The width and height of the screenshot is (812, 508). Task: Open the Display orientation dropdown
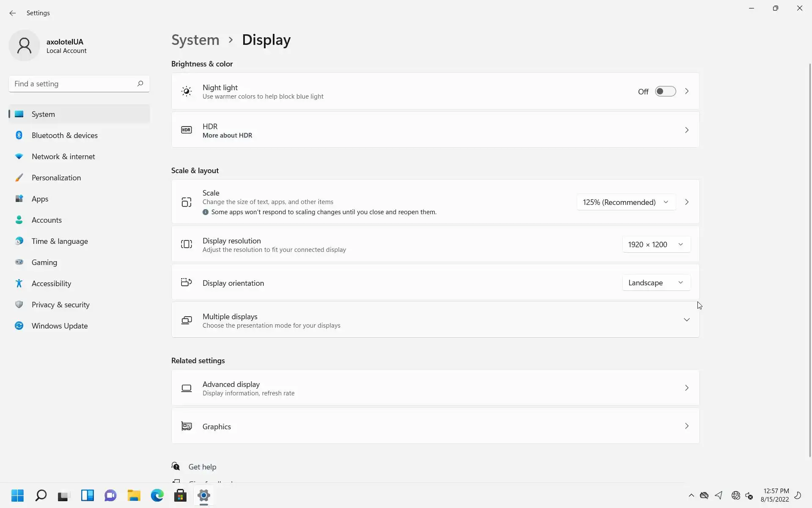pos(656,283)
